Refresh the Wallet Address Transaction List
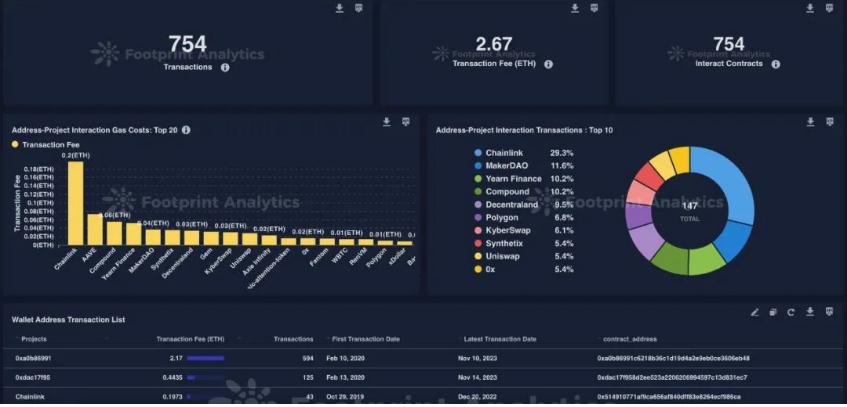 pos(791,312)
